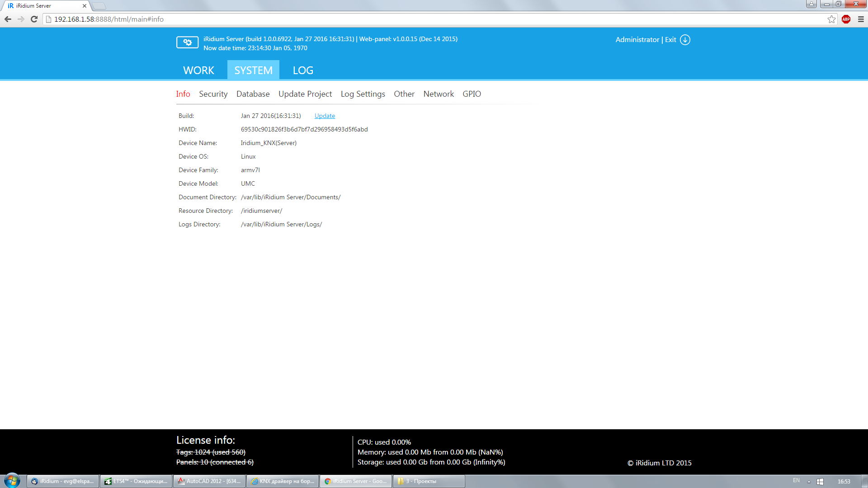Bookmark page with the star icon
This screenshot has height=488, width=868.
831,19
